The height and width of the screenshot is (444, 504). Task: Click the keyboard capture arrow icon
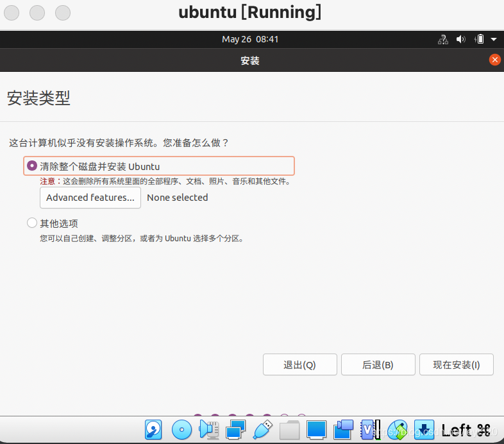(424, 430)
